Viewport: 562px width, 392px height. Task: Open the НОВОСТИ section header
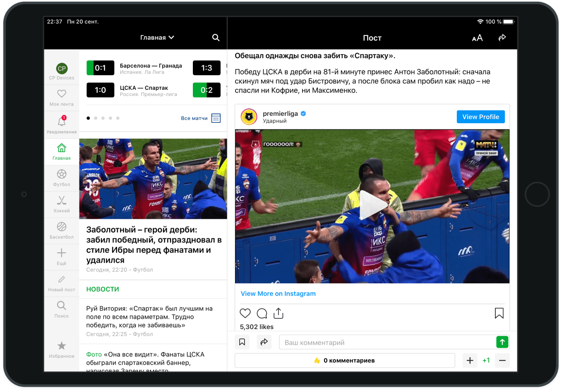pos(103,289)
